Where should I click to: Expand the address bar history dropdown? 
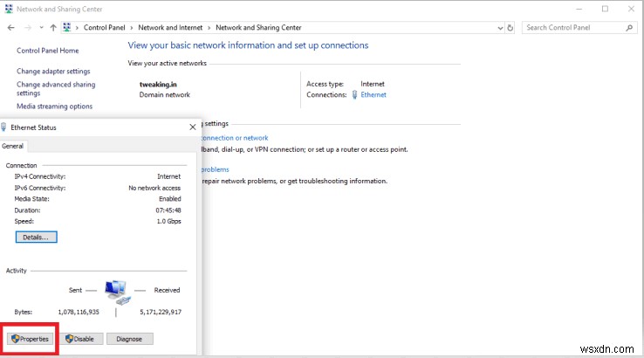pos(498,28)
